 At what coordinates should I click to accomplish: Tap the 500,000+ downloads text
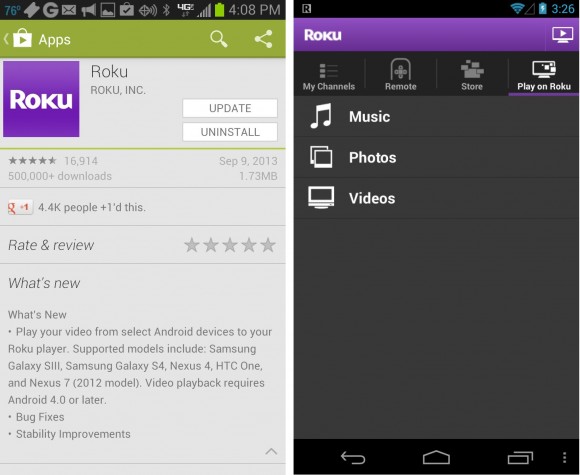point(60,176)
